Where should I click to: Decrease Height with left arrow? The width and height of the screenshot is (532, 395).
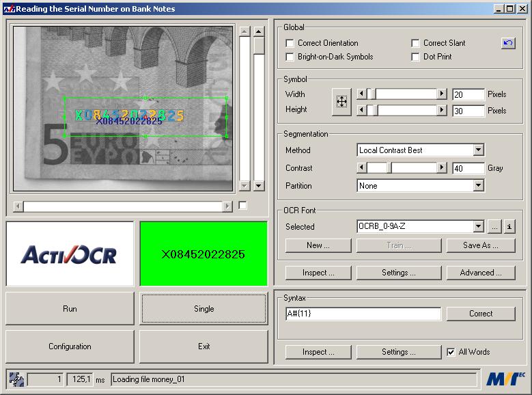coord(362,110)
